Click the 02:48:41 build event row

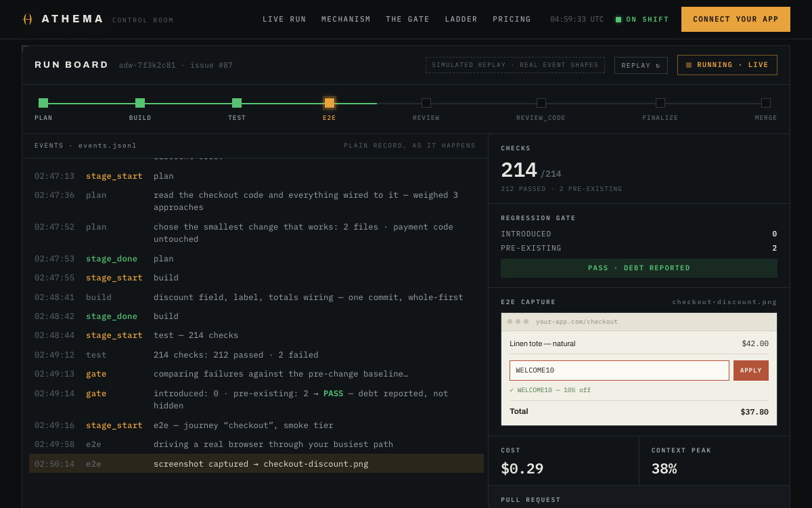256,297
